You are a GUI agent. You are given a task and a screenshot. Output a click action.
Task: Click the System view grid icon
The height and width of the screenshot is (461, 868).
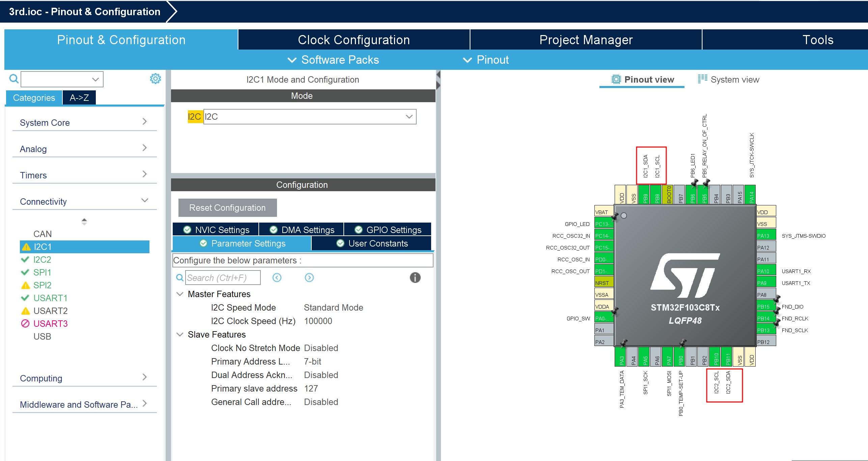[702, 79]
